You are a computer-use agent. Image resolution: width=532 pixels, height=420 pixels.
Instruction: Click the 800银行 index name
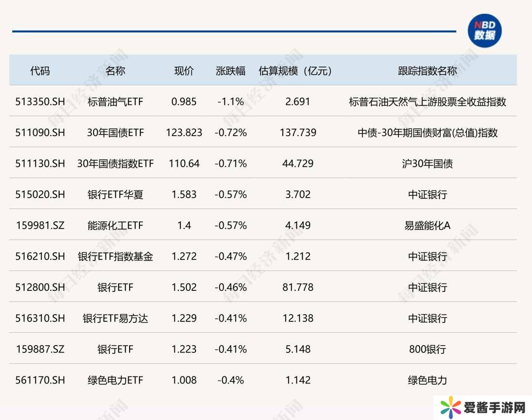pyautogui.click(x=427, y=349)
